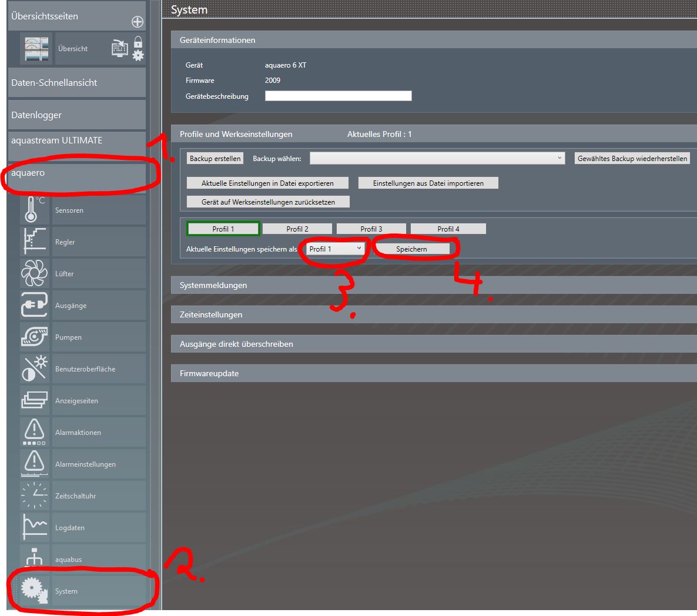Open the Ausgänge plug icon

tap(34, 305)
